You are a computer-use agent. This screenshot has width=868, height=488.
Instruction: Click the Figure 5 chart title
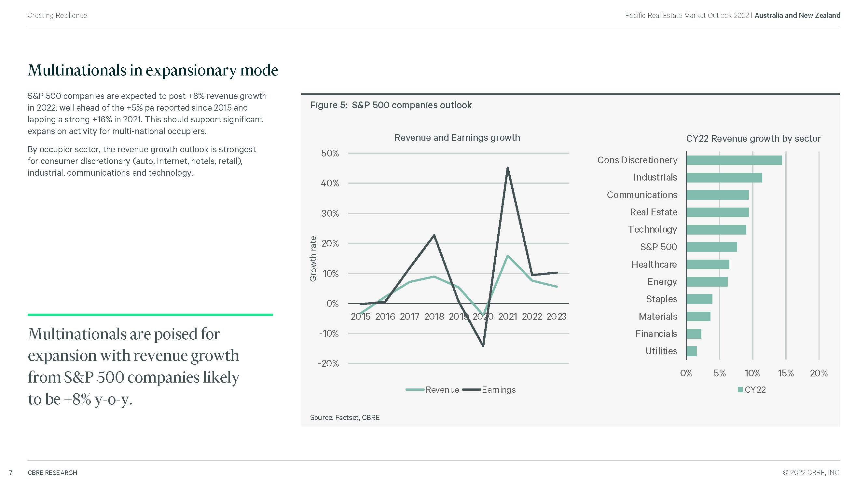(391, 105)
